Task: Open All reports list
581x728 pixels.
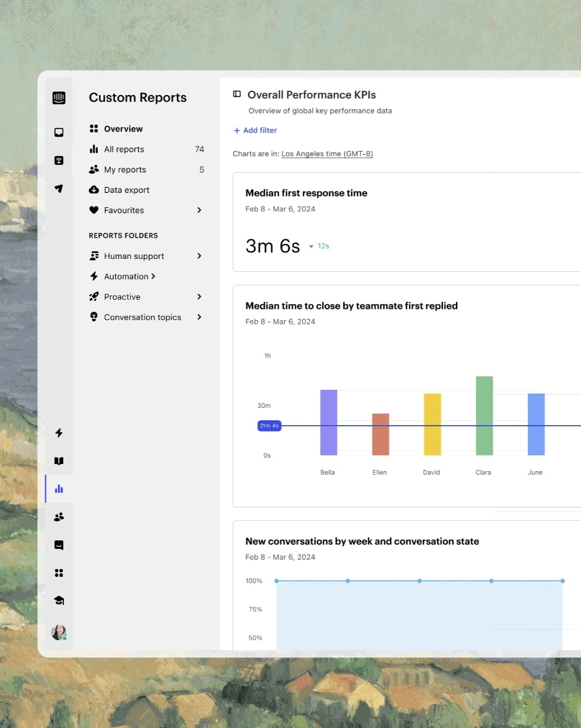Action: click(x=124, y=150)
